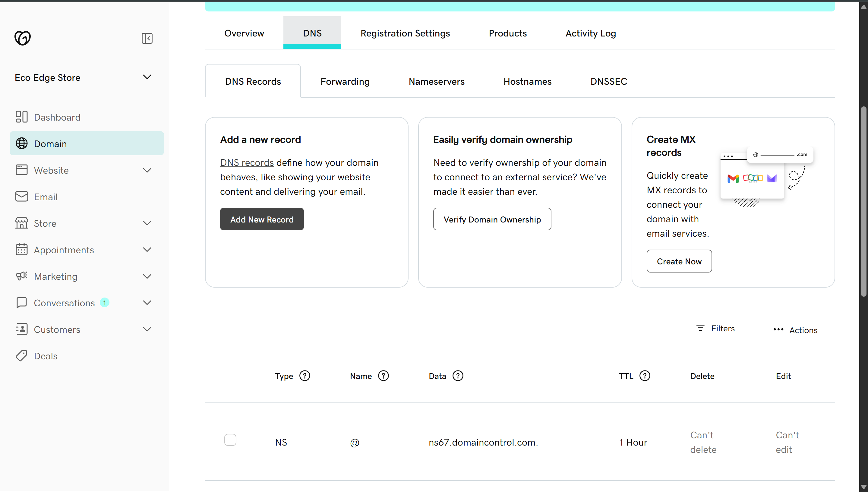This screenshot has height=492, width=868.
Task: Select the Email section in the sidebar
Action: click(46, 197)
